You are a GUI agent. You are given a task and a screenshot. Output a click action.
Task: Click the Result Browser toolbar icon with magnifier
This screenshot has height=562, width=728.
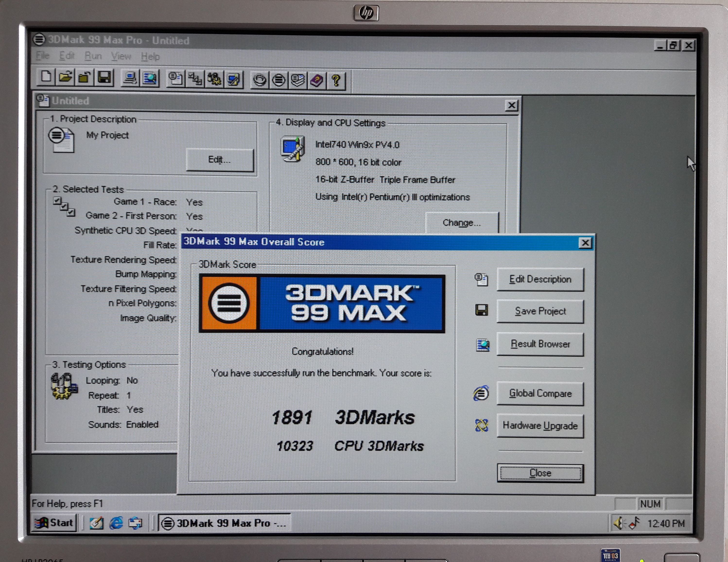pos(150,79)
